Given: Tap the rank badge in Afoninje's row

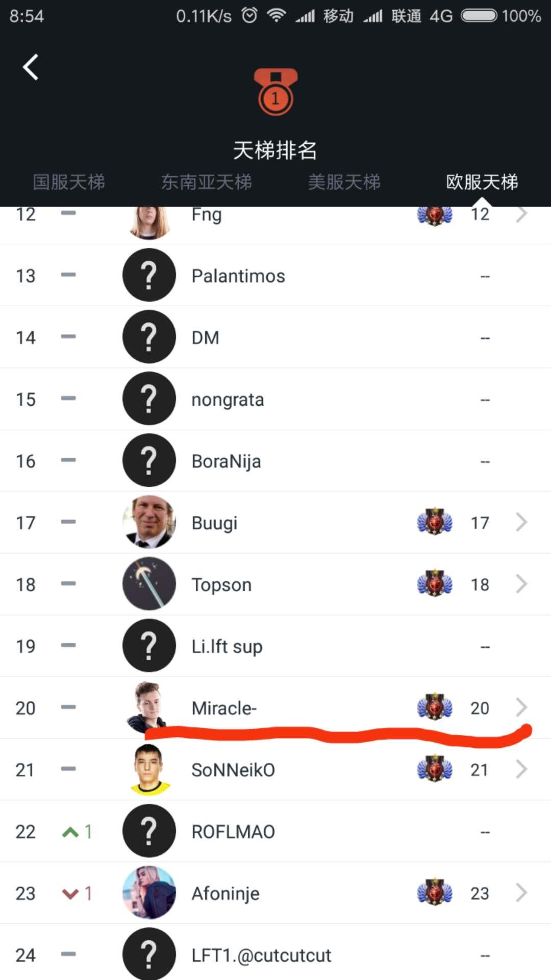Looking at the screenshot, I should pos(435,892).
